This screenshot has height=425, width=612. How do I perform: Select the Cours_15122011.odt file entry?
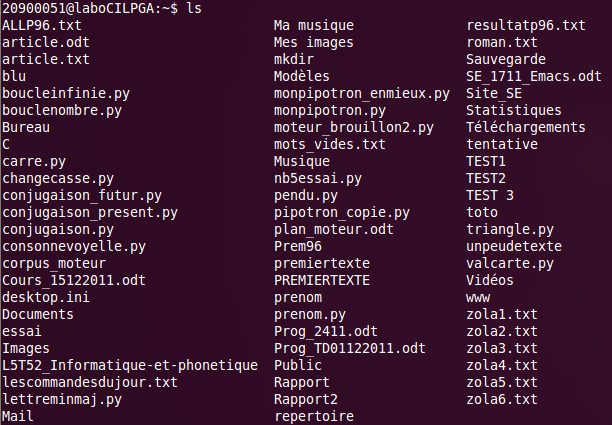click(x=74, y=280)
